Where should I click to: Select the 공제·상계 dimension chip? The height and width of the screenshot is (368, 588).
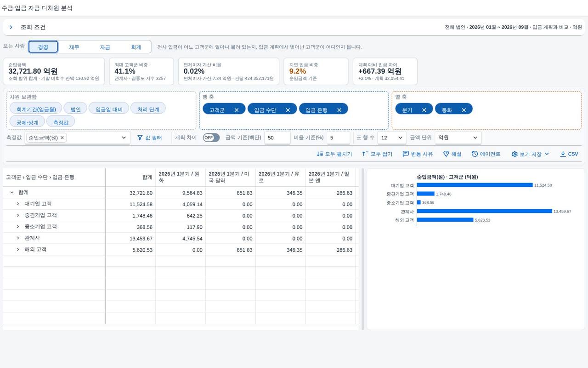pyautogui.click(x=27, y=122)
